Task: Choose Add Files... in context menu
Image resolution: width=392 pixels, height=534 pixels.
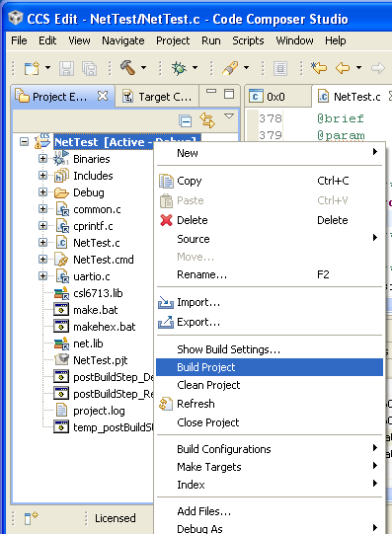Action: (x=270, y=511)
